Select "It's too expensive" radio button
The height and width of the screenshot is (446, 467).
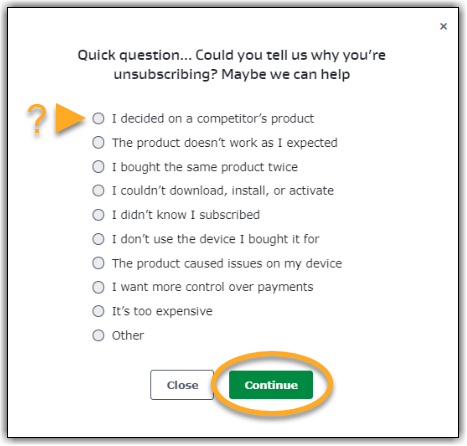(x=98, y=311)
